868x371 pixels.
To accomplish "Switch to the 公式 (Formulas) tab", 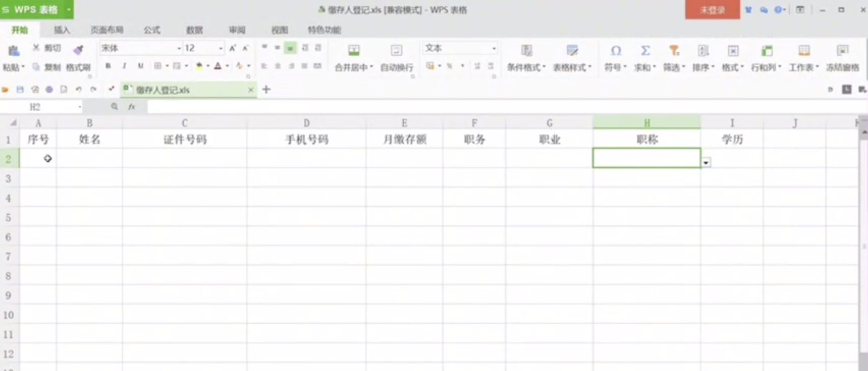I will pyautogui.click(x=152, y=30).
